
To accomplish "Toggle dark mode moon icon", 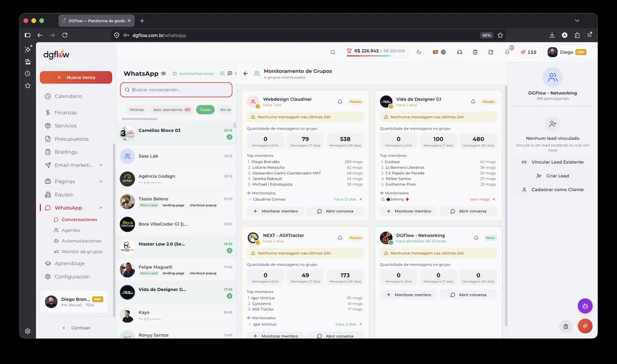I will 418,52.
